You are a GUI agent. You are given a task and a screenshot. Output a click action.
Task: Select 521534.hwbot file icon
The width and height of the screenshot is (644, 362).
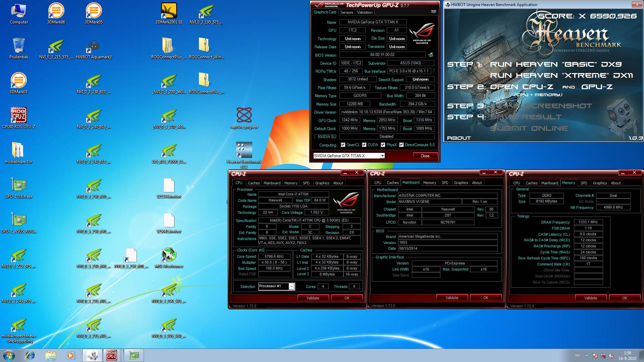tap(169, 188)
